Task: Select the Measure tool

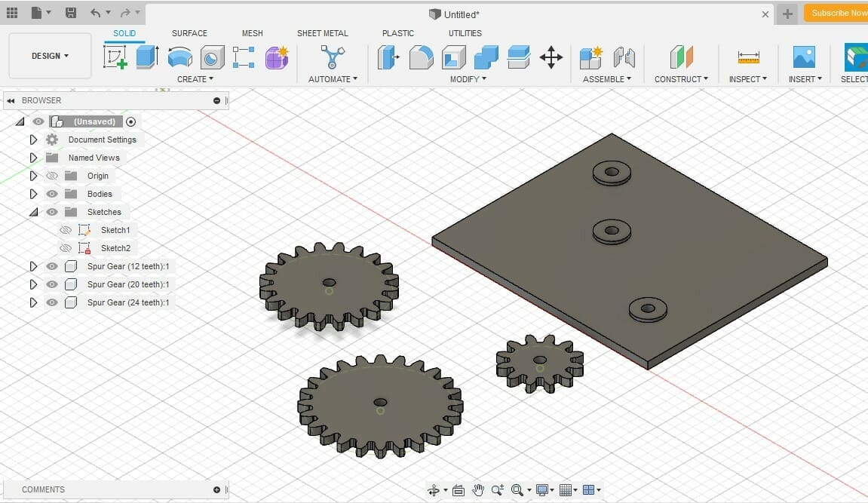Action: 748,57
